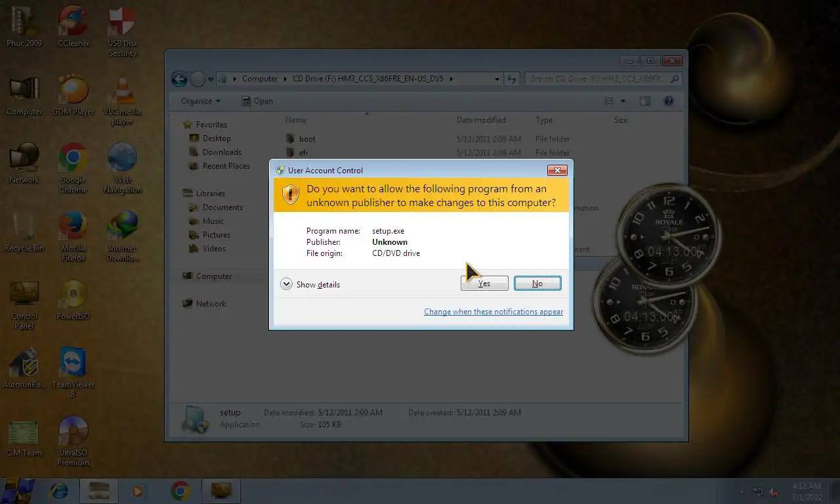The height and width of the screenshot is (504, 840).
Task: Open PowerISO desktop icon
Action: coord(73,301)
